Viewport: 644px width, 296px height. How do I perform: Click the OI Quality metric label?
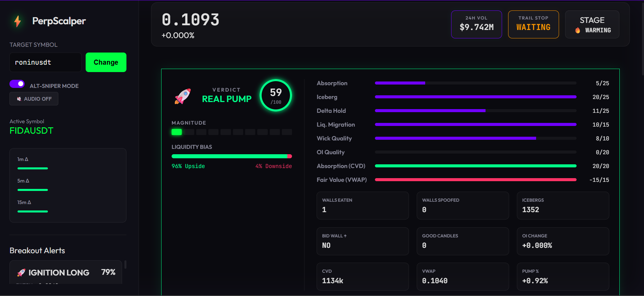pos(330,152)
